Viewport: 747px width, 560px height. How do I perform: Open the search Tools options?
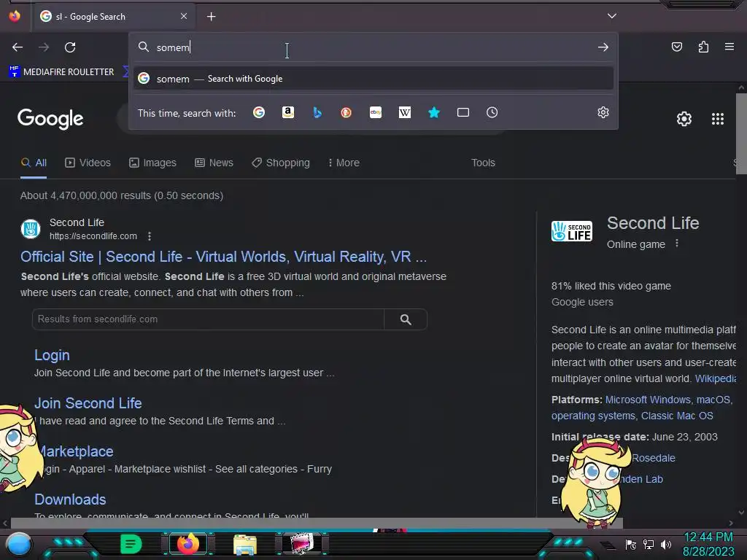coord(483,163)
